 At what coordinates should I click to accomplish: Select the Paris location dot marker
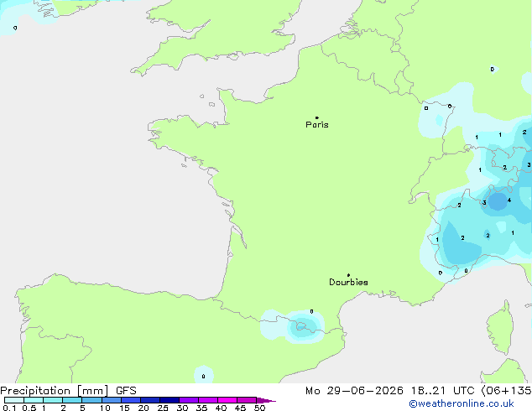(317, 117)
